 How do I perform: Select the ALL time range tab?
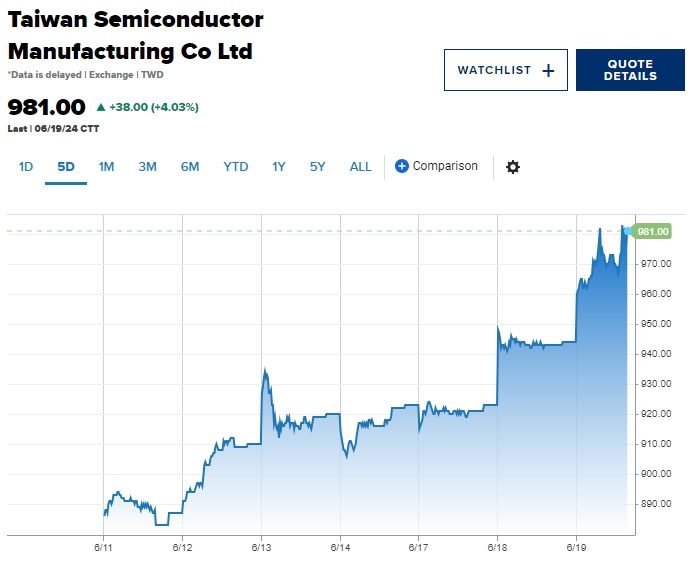tap(360, 167)
